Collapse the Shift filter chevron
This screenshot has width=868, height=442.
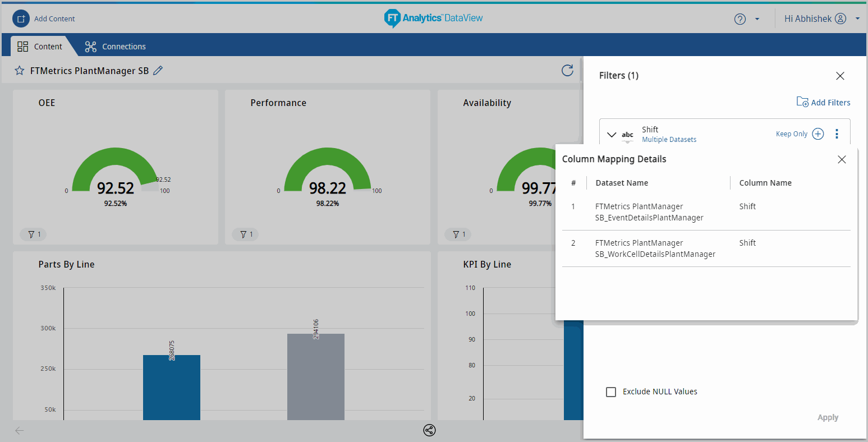(612, 135)
